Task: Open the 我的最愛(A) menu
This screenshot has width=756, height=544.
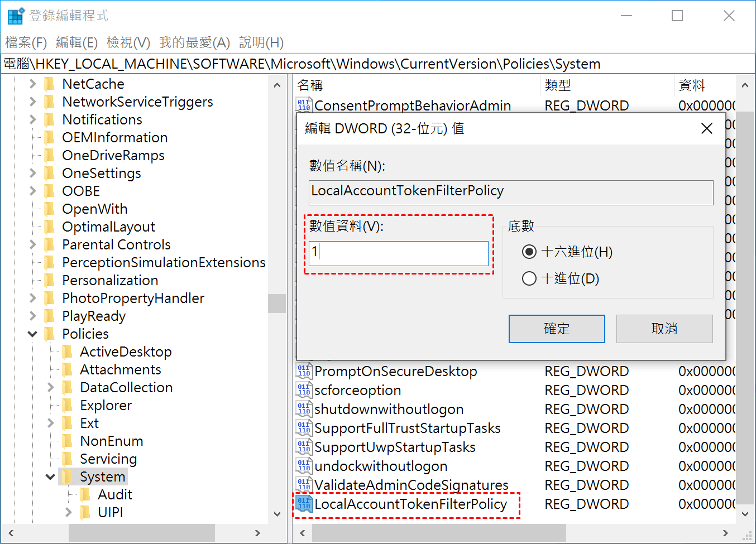Action: 194,42
